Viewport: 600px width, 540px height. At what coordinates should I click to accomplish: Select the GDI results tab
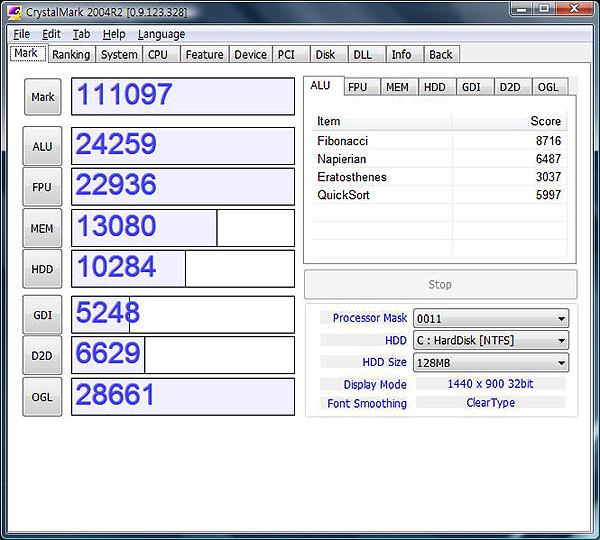475,87
